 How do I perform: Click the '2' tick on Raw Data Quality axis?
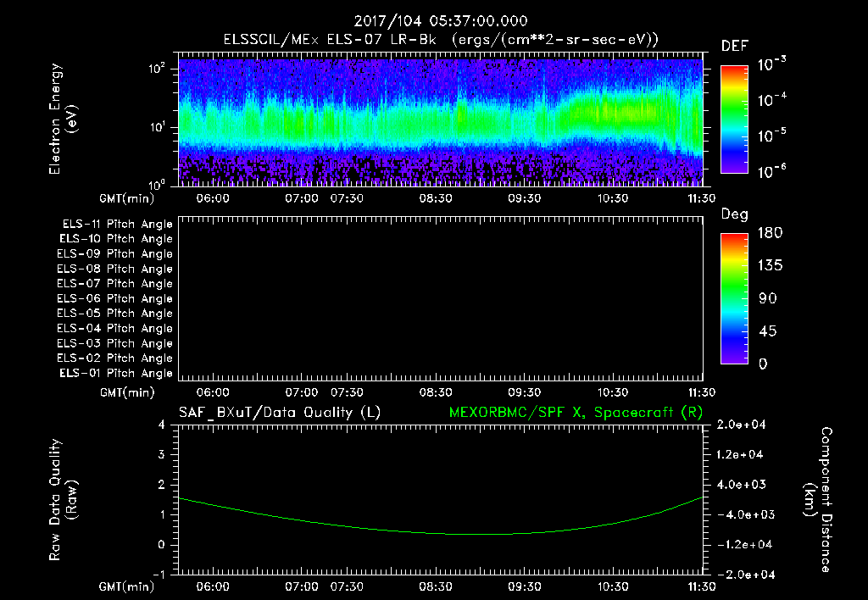(x=162, y=485)
